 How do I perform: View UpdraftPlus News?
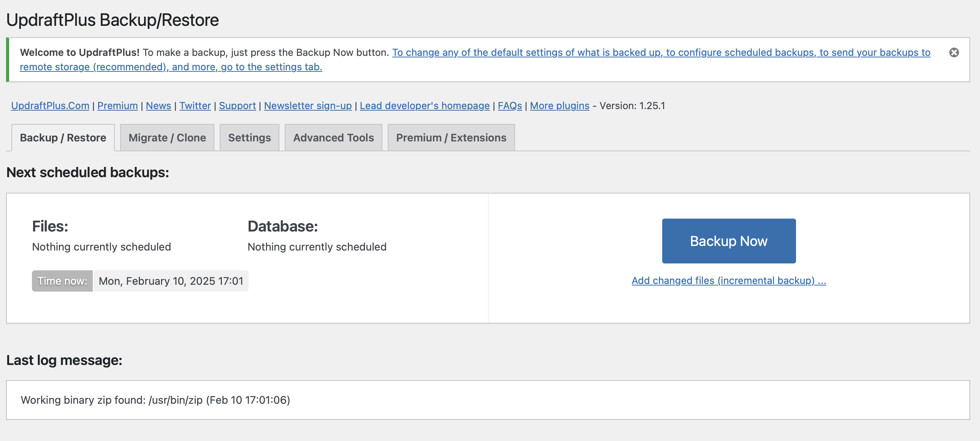click(x=158, y=106)
